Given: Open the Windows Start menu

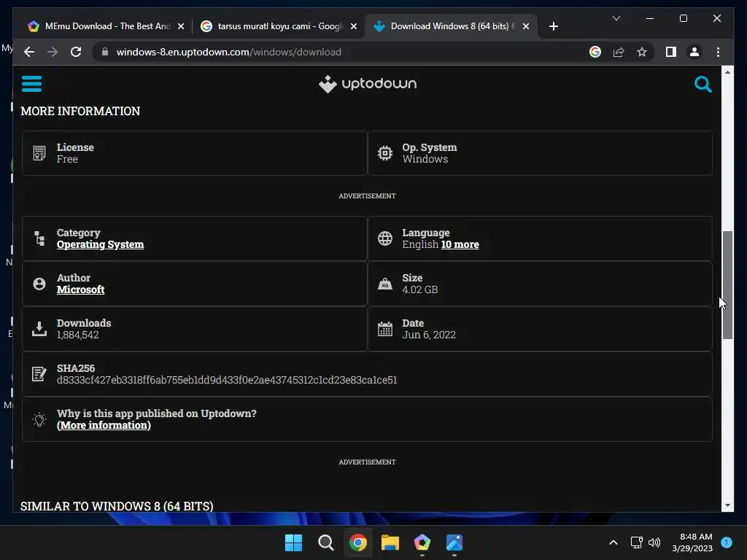Looking at the screenshot, I should tap(293, 542).
